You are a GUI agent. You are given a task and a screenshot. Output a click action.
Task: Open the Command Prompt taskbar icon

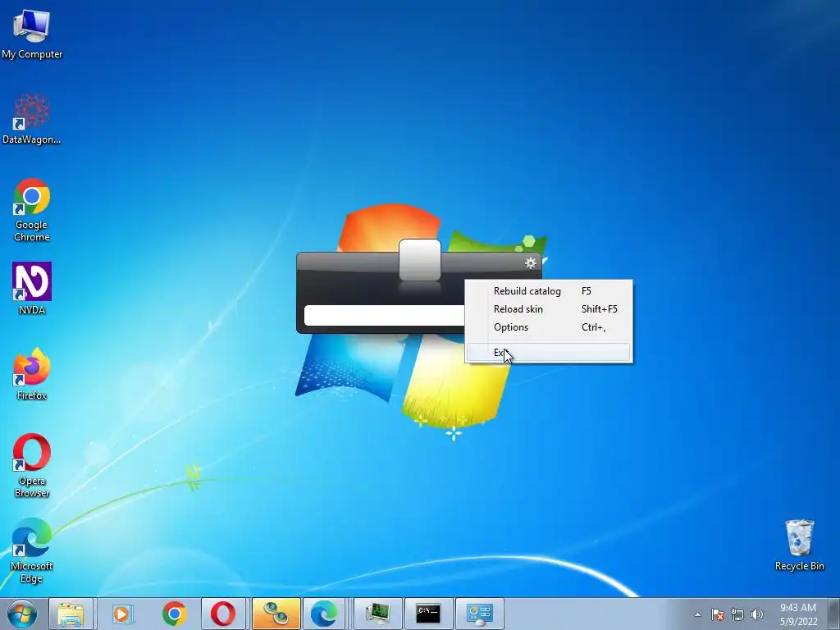428,614
